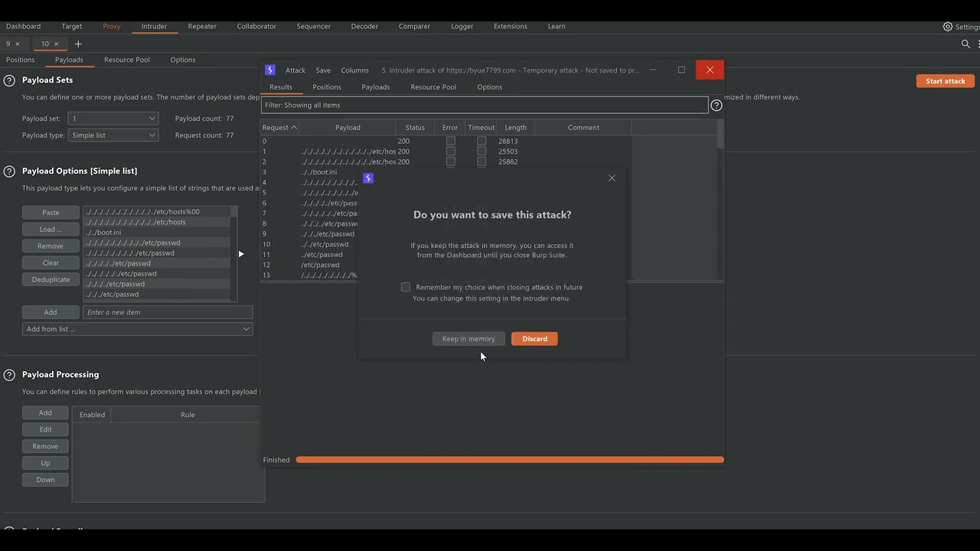Click the results filter help icon
This screenshot has width=980, height=551.
pos(717,106)
